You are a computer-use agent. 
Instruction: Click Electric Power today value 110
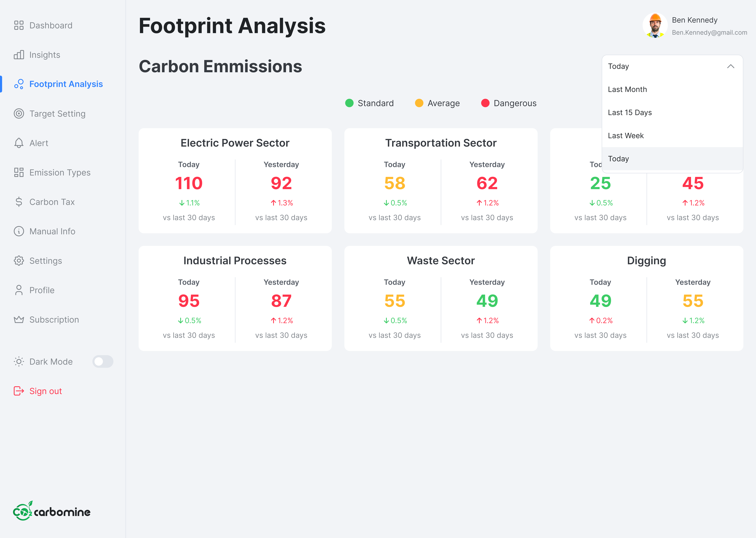189,183
